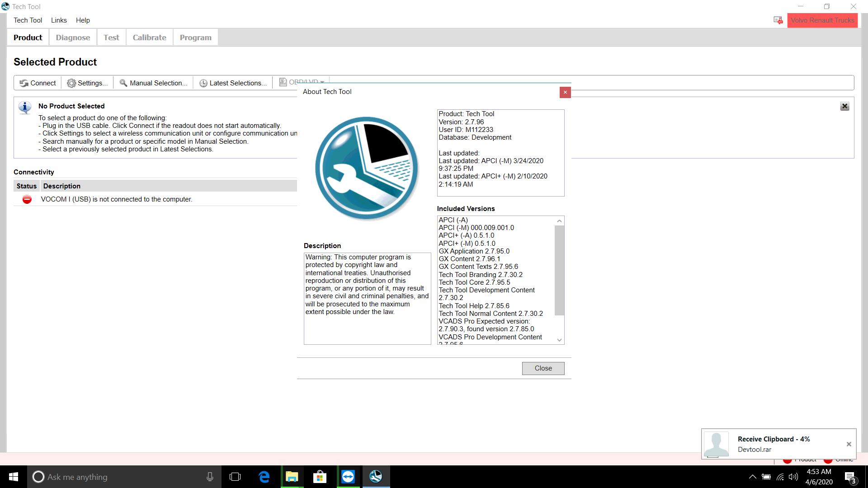Click the Cortana microphone icon
868x488 pixels.
click(210, 477)
